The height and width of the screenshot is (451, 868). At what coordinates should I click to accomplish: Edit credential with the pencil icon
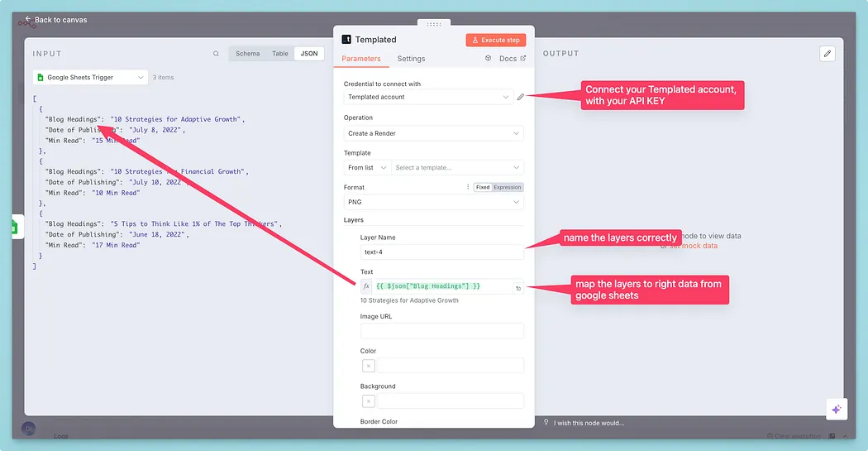520,97
